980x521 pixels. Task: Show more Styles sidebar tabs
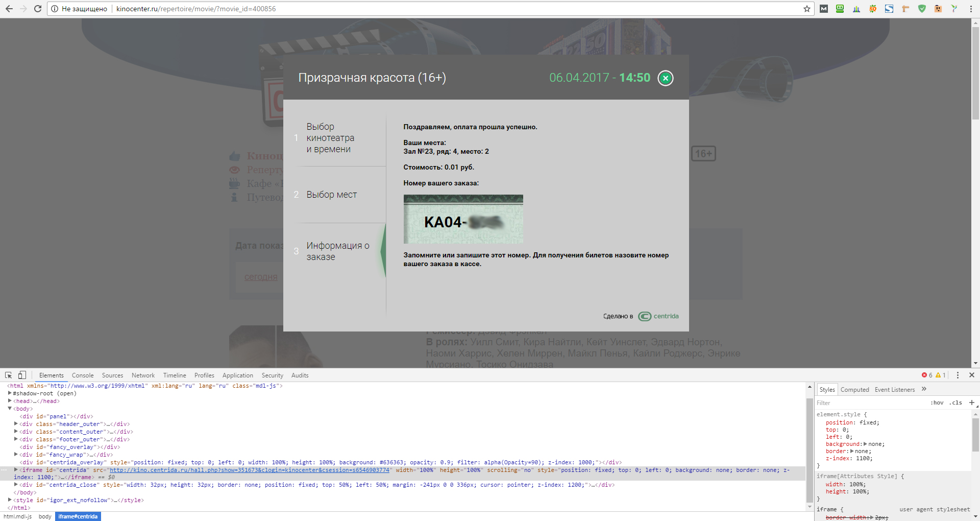point(924,389)
